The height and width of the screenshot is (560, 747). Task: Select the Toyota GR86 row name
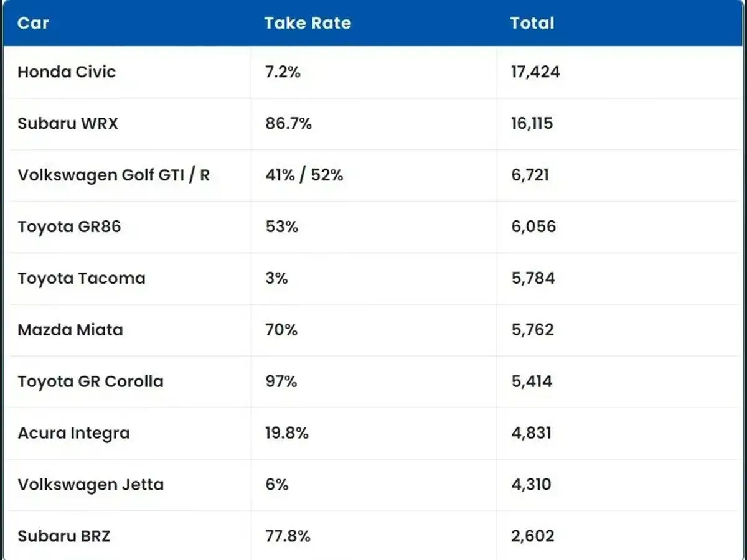tap(69, 226)
